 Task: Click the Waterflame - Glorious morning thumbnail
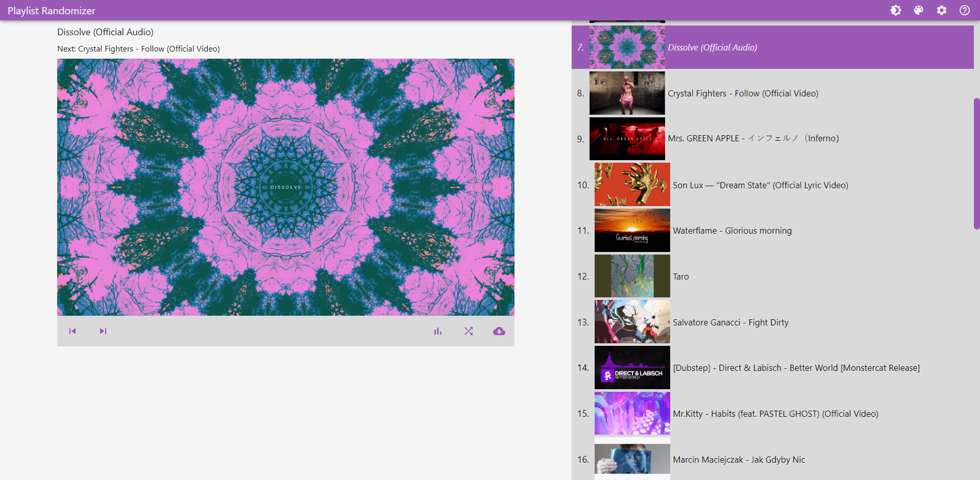(632, 230)
